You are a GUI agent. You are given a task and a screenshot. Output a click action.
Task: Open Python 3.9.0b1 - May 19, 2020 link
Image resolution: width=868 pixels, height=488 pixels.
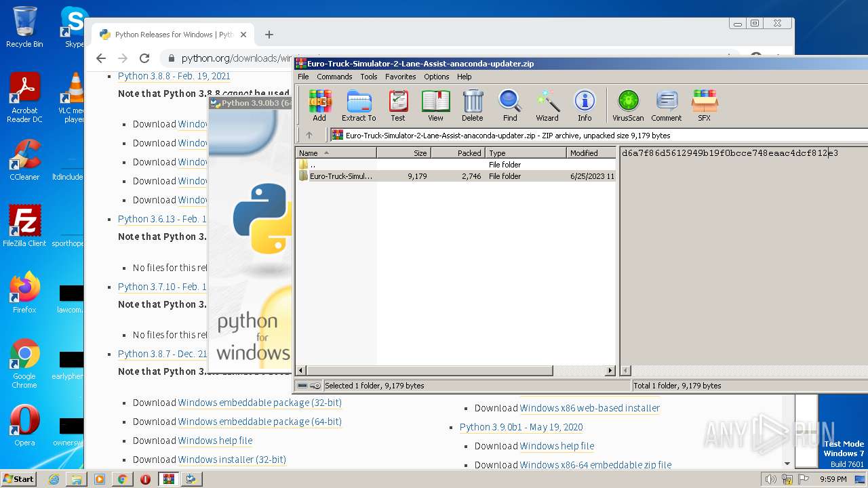coord(521,427)
